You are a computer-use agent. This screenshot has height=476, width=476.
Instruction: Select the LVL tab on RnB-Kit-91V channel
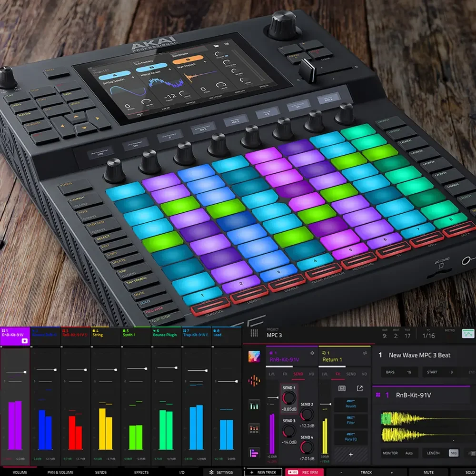click(x=272, y=374)
